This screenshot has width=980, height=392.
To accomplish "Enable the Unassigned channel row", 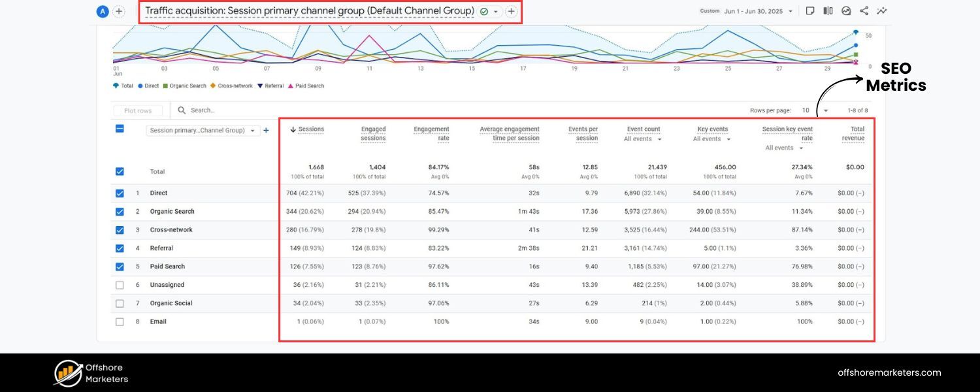I will click(x=120, y=285).
